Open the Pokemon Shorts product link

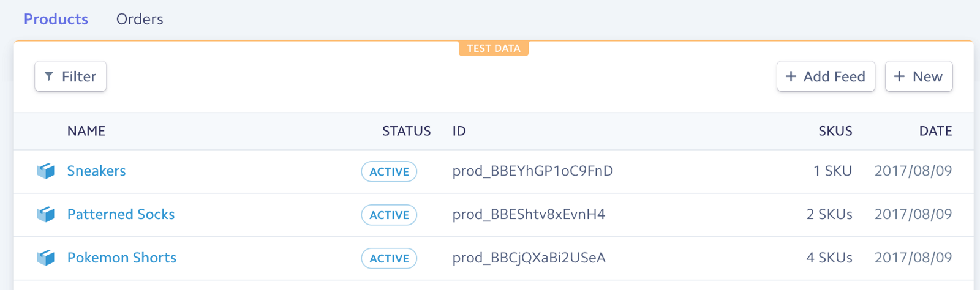tap(121, 258)
